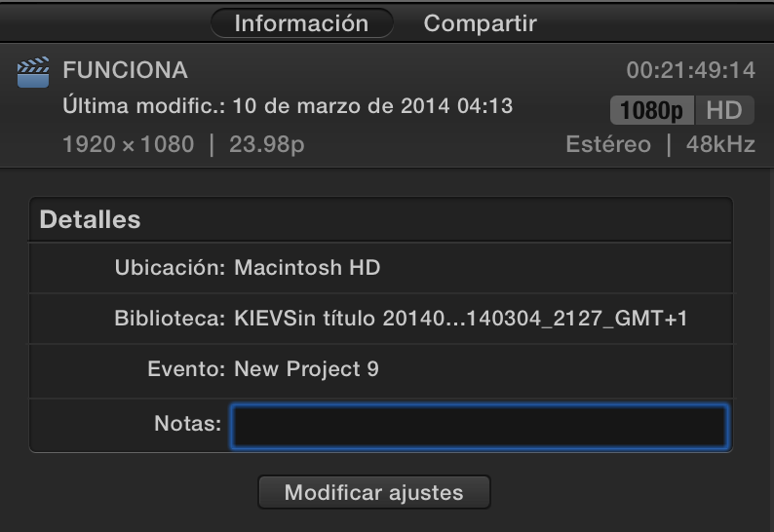Screen dimensions: 774x532
Task: Click the 1920 × 1080 resolution text
Action: (128, 144)
